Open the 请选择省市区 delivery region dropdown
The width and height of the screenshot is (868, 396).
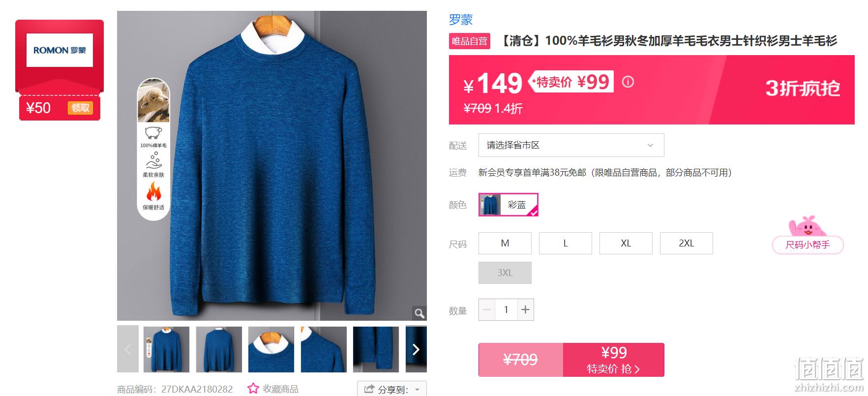tap(571, 145)
